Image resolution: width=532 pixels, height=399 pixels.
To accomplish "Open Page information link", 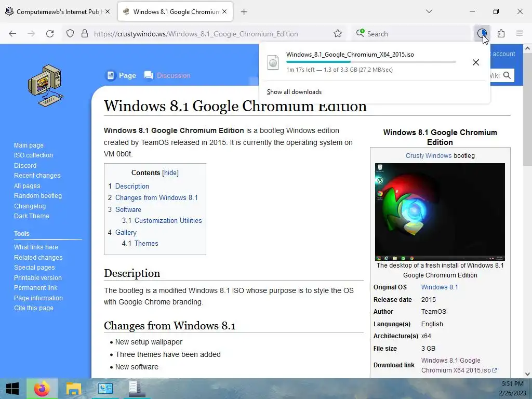I will (38, 298).
